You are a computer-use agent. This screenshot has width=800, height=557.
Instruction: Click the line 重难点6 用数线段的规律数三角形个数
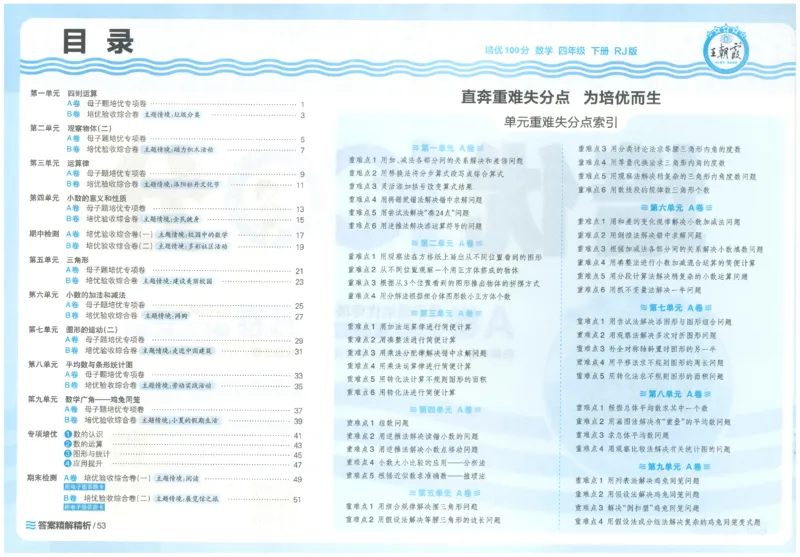[x=643, y=190]
